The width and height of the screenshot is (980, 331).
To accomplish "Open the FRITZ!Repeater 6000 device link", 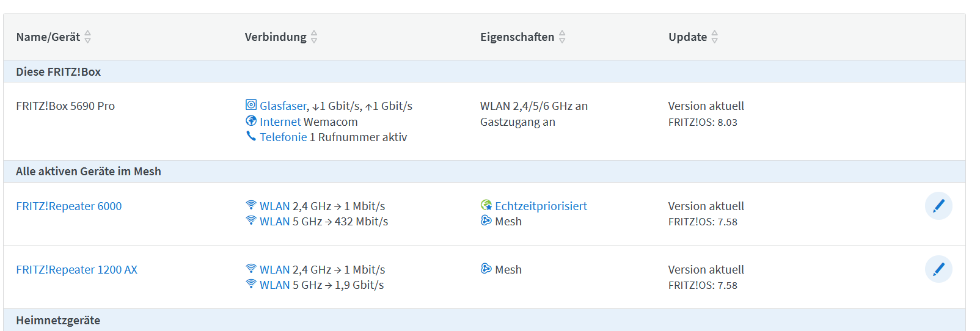I will 69,206.
